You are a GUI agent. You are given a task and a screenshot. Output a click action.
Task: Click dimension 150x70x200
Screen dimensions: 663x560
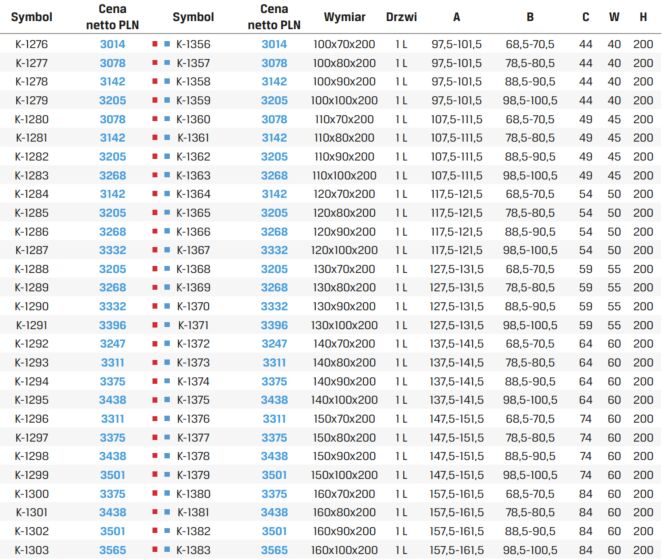coord(344,418)
